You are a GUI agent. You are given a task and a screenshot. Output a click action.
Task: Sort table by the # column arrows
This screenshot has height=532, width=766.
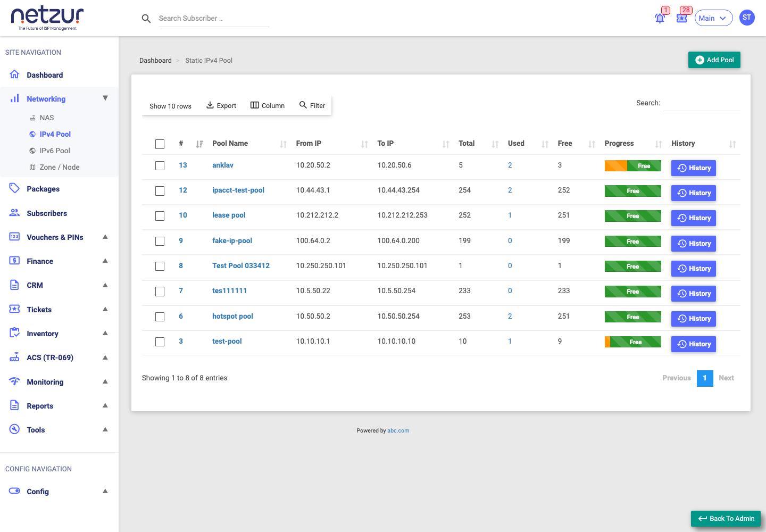tap(199, 144)
